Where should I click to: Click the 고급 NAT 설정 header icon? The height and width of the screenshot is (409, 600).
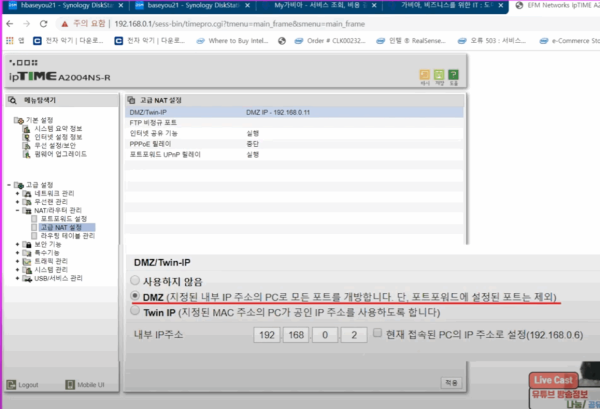[131, 100]
